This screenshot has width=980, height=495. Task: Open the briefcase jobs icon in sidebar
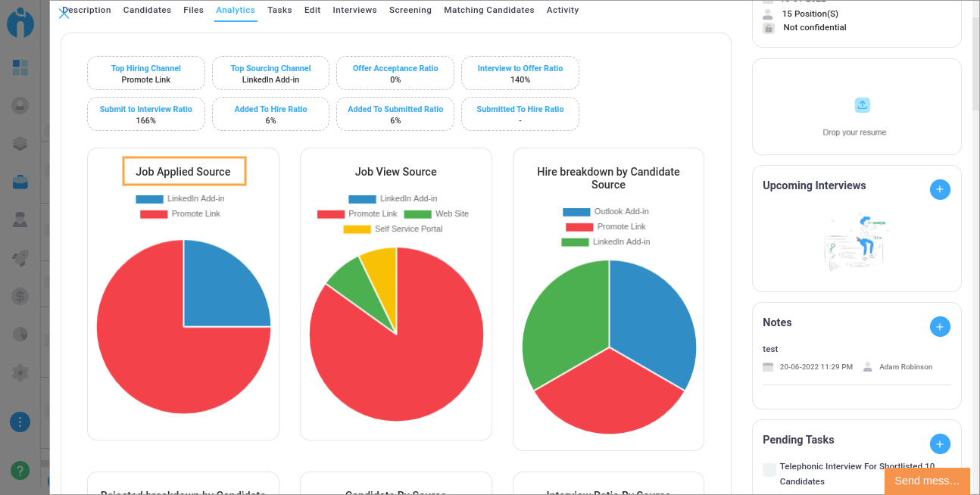point(20,182)
